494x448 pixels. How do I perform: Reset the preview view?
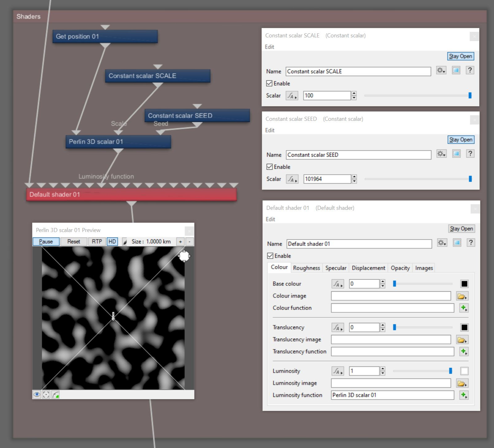click(x=74, y=242)
